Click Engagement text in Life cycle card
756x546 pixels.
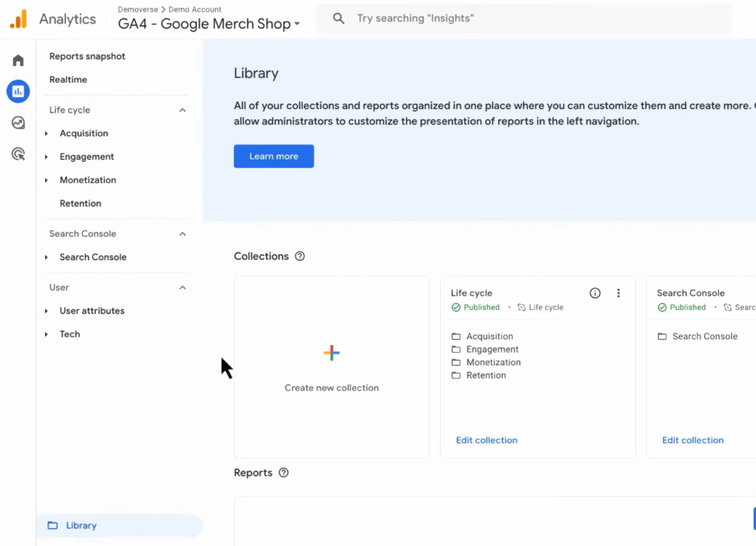(x=492, y=350)
